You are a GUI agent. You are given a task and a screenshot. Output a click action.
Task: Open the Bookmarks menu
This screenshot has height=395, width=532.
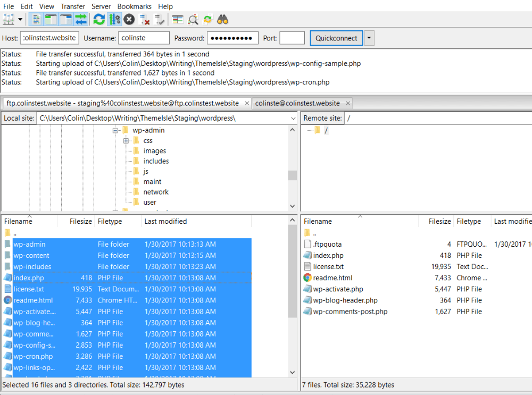(134, 6)
